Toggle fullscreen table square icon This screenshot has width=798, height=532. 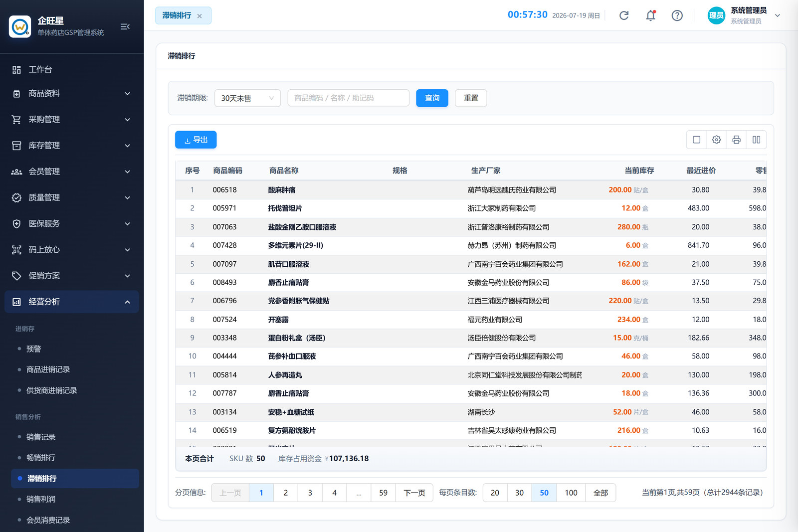coord(697,140)
